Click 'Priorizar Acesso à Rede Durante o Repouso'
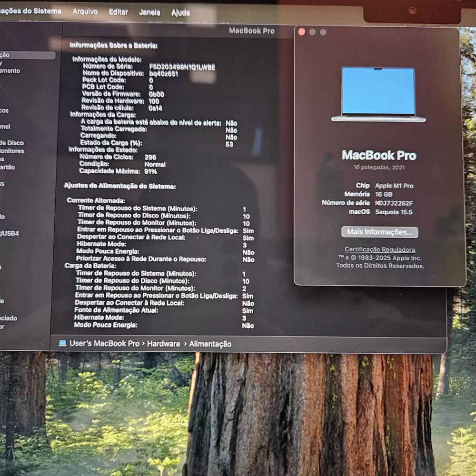Viewport: 476px width, 476px height. click(141, 258)
